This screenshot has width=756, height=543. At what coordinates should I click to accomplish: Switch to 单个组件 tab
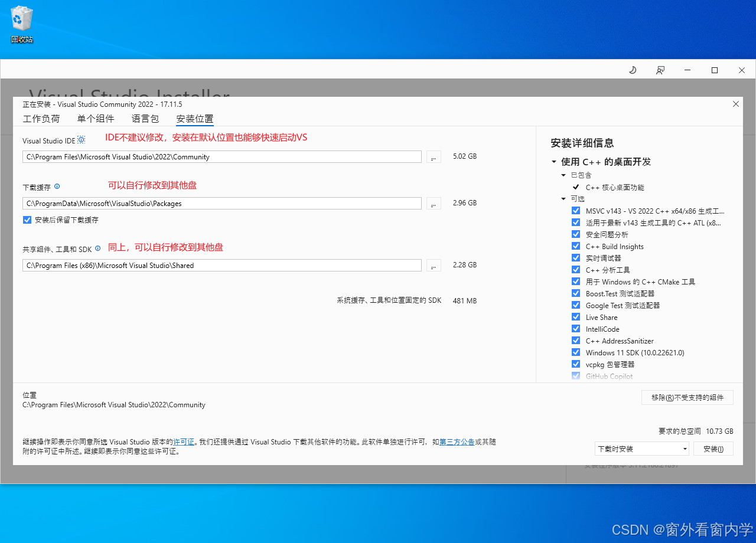(96, 119)
